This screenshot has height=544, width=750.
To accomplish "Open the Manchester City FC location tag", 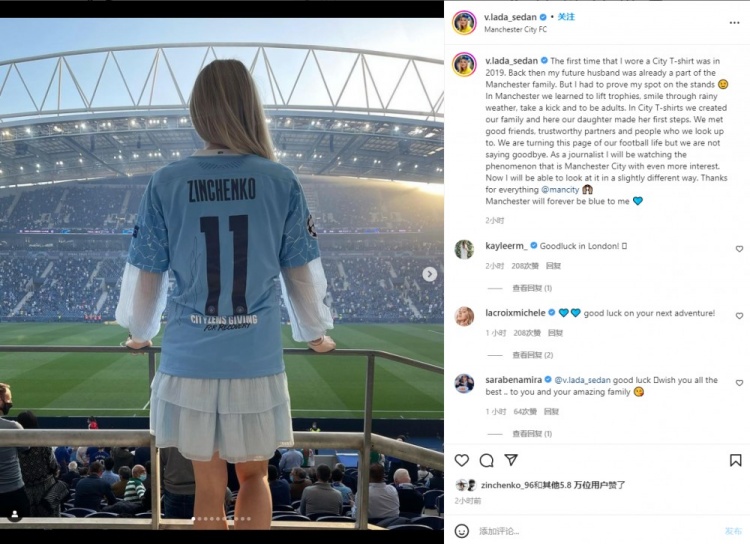I will [x=515, y=29].
